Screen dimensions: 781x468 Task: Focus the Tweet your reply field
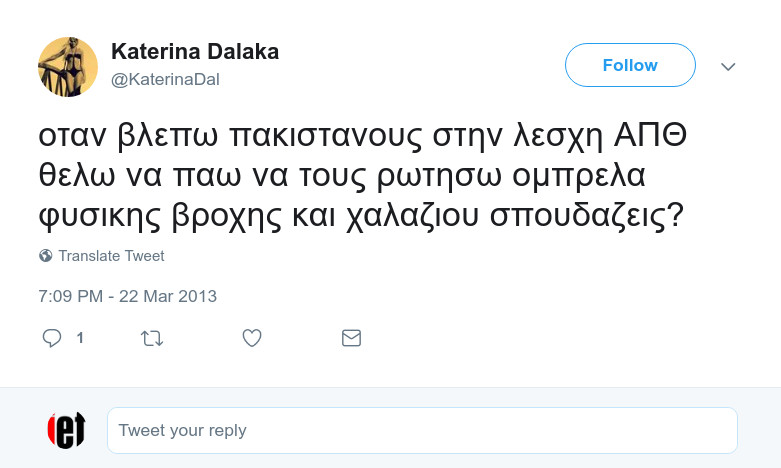422,431
